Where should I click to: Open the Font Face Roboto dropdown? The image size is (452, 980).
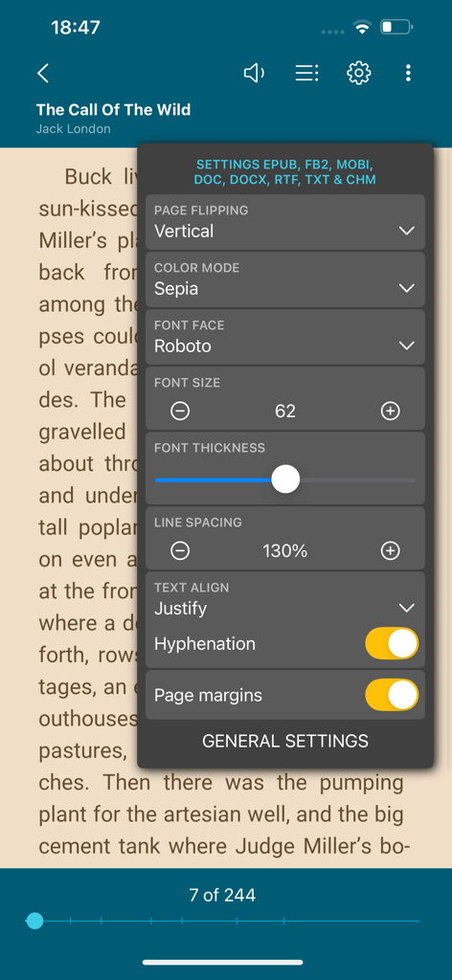pyautogui.click(x=285, y=337)
